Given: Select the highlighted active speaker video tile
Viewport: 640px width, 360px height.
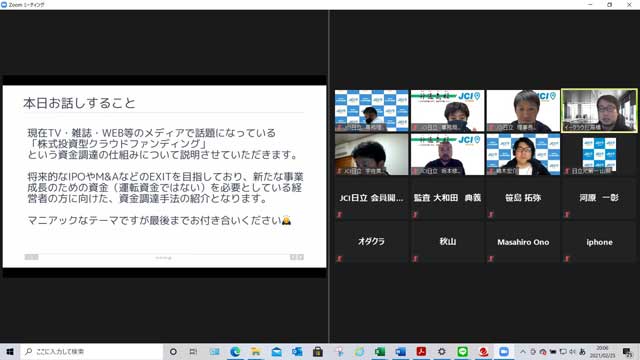Looking at the screenshot, I should coord(599,111).
